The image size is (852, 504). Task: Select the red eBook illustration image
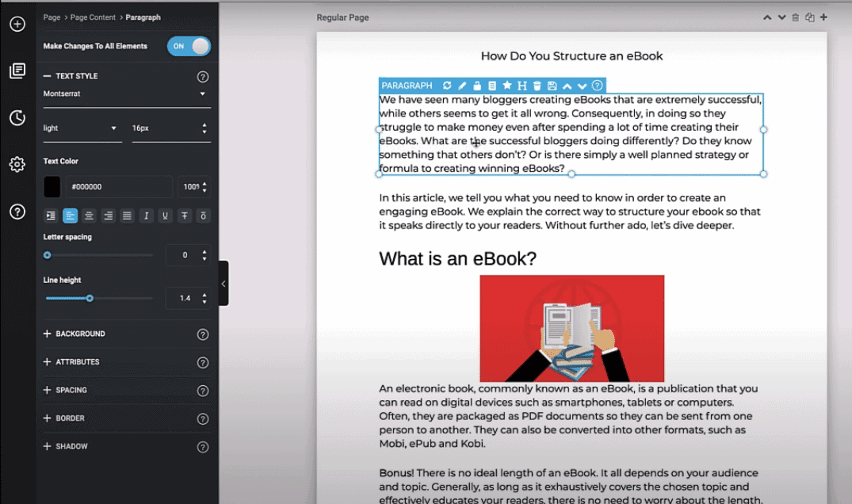pos(571,329)
